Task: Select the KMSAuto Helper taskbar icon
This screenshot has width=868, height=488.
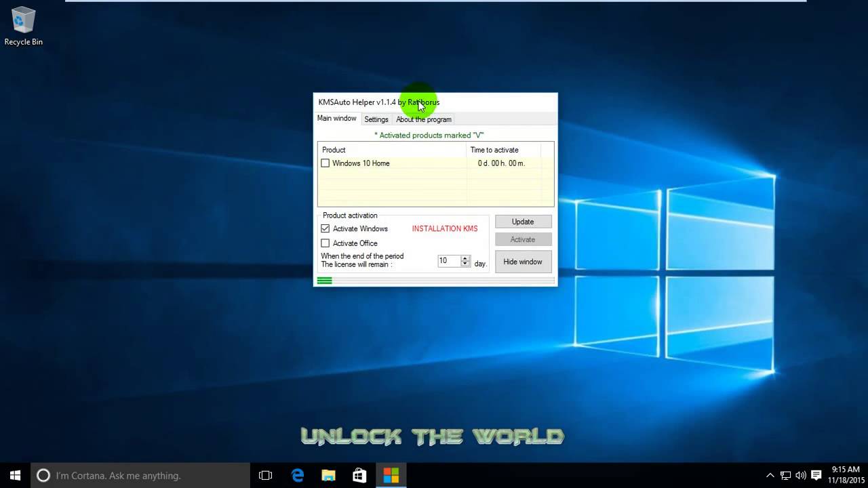Action: click(391, 476)
